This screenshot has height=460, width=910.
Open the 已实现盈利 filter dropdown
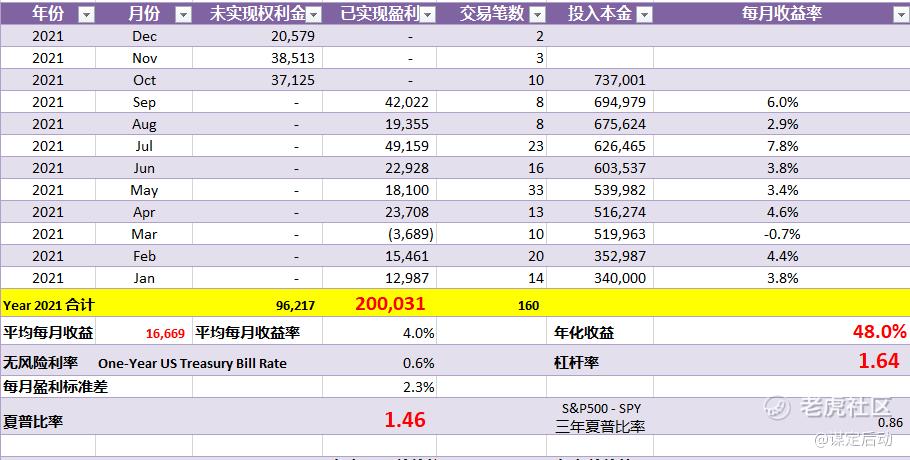[428, 15]
